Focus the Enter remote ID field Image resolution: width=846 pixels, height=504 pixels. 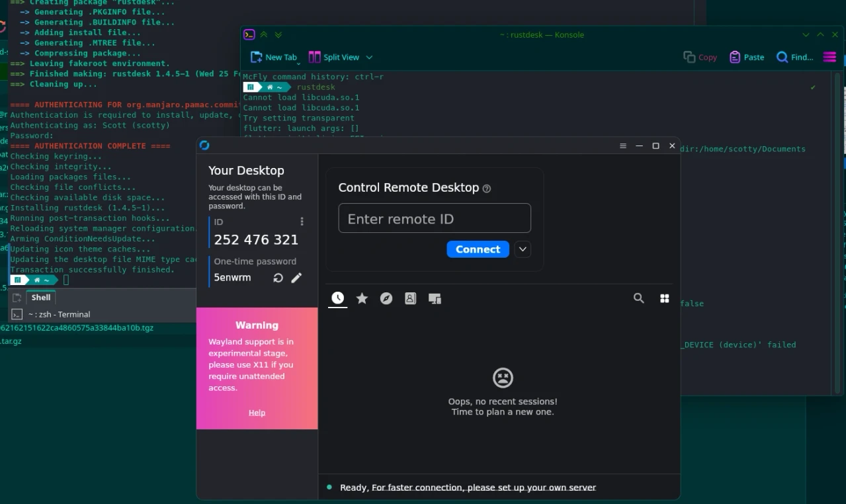point(435,218)
